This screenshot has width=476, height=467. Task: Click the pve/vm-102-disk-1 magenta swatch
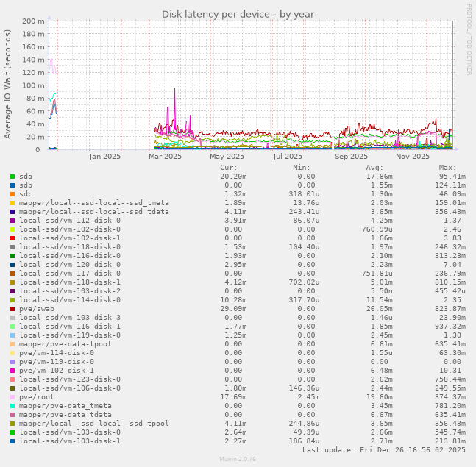pyautogui.click(x=13, y=371)
